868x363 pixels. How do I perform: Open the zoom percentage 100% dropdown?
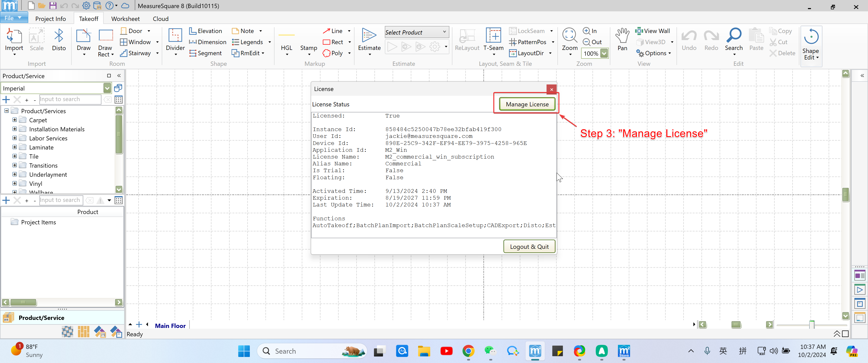click(604, 53)
